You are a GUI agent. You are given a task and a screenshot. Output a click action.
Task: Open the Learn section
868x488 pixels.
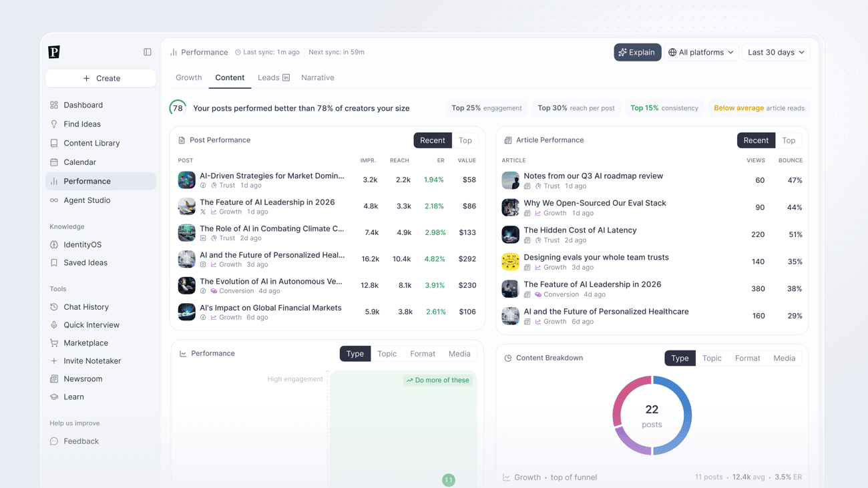[101, 397]
